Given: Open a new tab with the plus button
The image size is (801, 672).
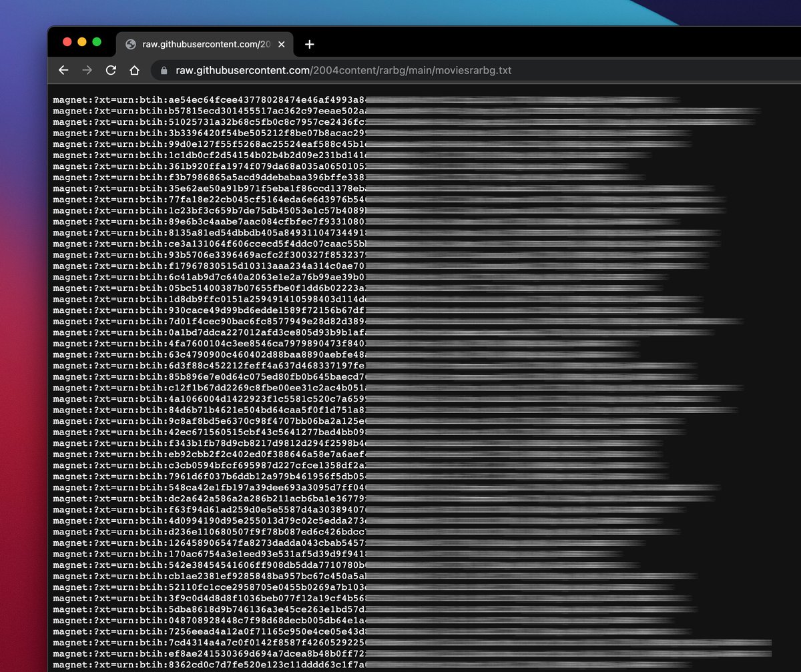Looking at the screenshot, I should point(309,45).
